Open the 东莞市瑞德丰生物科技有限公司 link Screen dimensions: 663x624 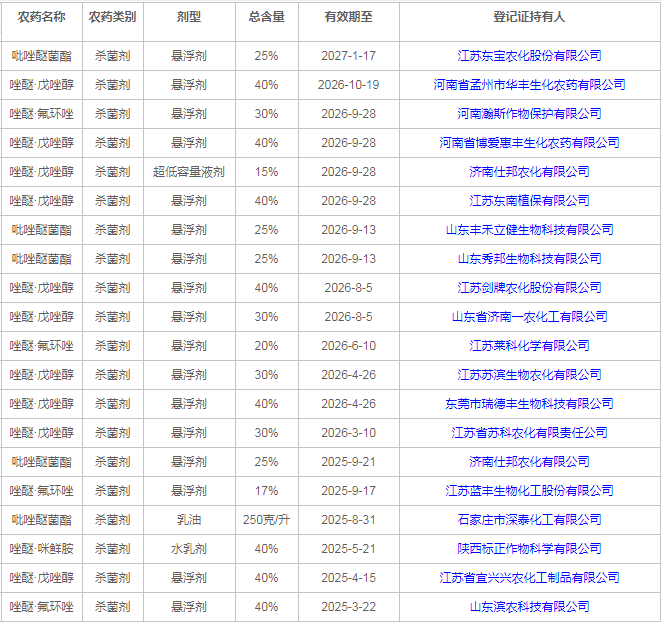click(x=529, y=404)
